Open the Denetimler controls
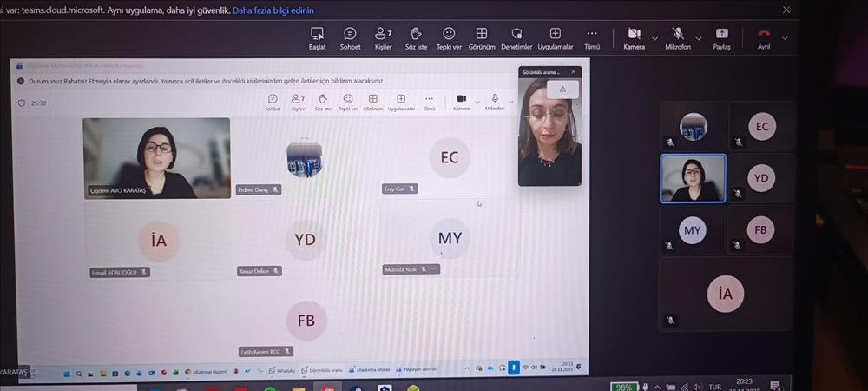 pos(516,37)
